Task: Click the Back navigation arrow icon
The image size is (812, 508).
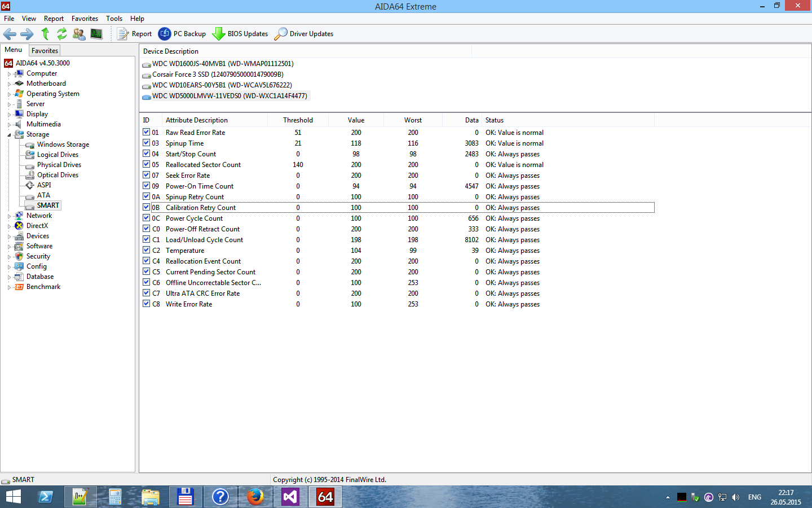Action: point(10,34)
